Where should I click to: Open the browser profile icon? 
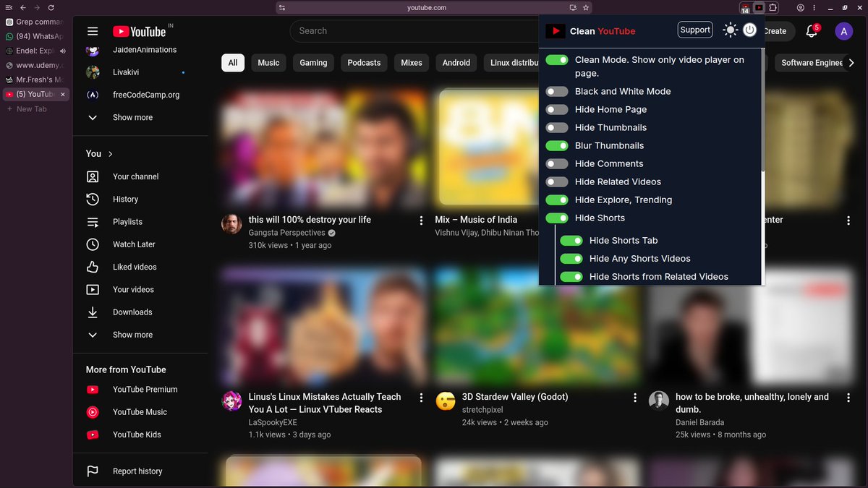[801, 7]
